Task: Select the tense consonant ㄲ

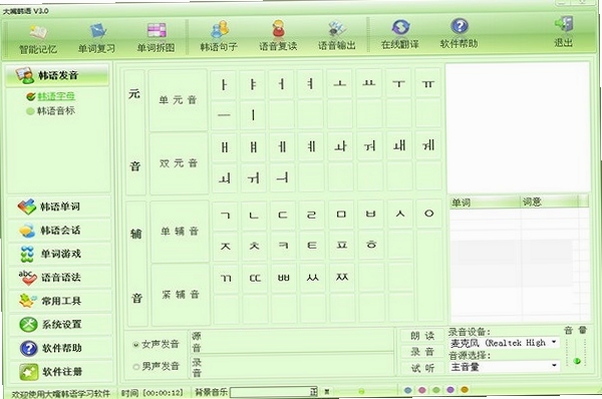Action: click(x=226, y=278)
